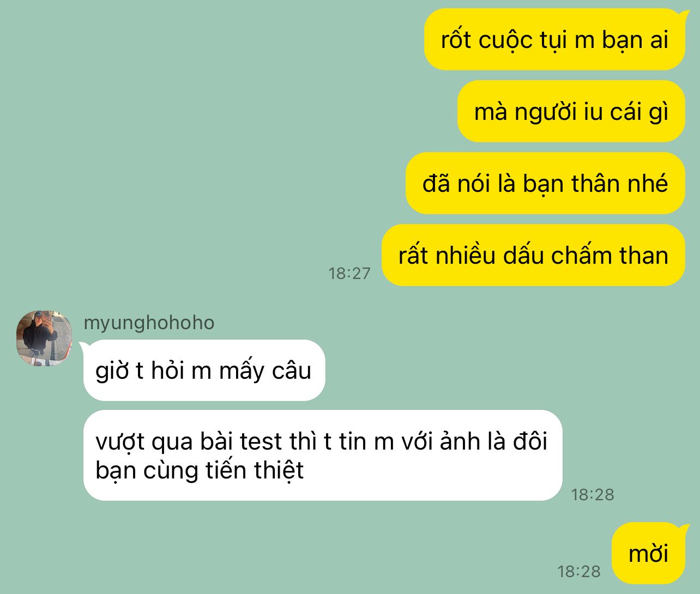Tap the bubble "rất nhiều dấu chấm than"
This screenshot has height=594, width=700.
tap(533, 255)
